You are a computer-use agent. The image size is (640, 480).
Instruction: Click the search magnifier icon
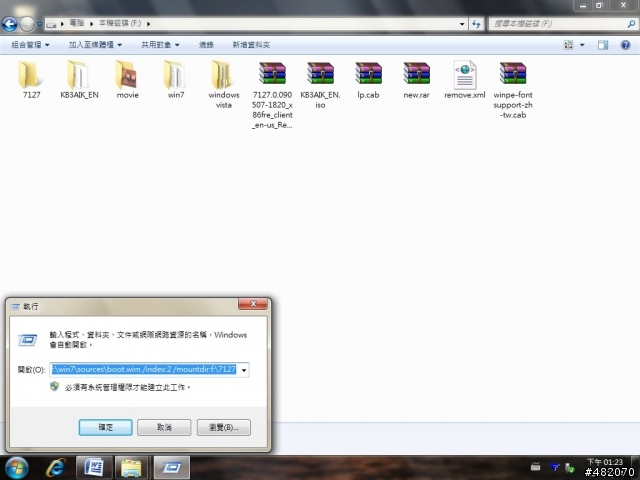(631, 24)
